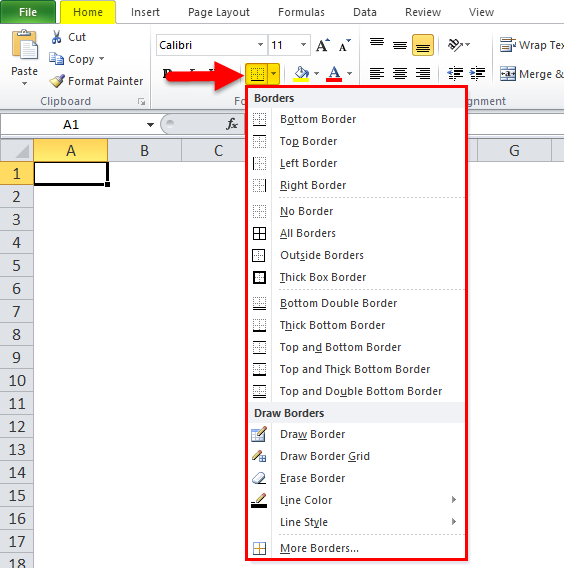Select row 5 header

tap(17, 265)
